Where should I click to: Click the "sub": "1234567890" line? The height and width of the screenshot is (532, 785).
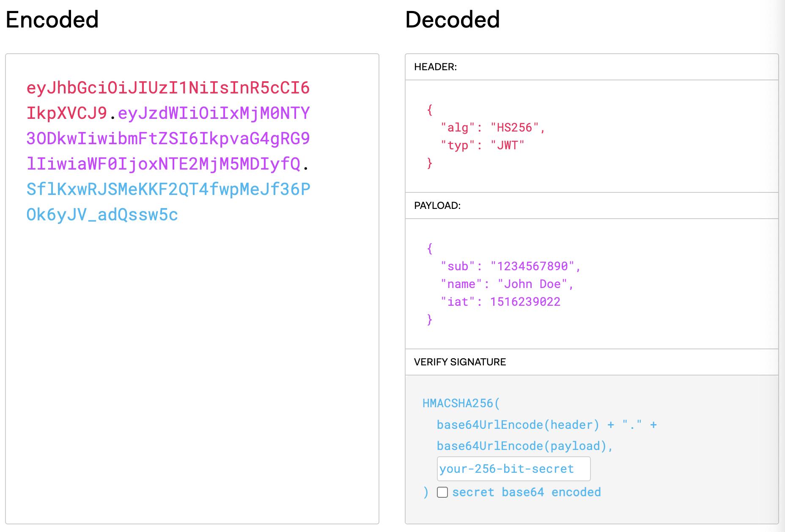(511, 266)
